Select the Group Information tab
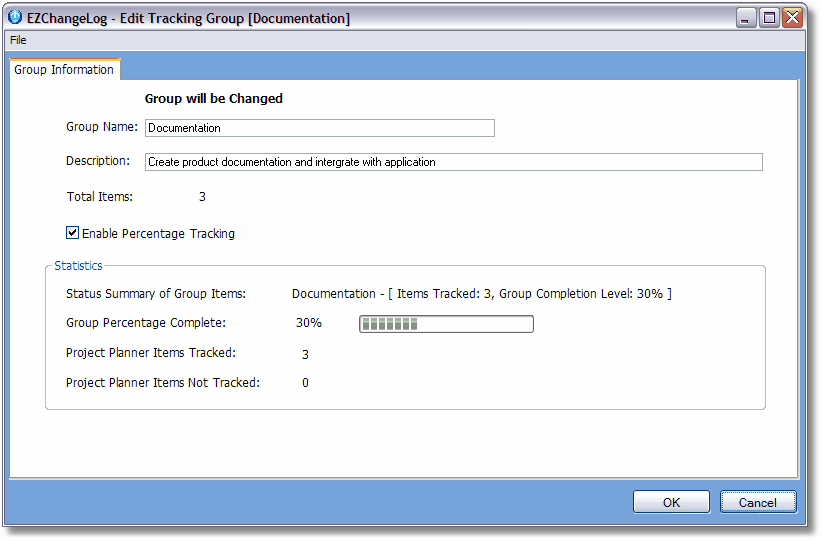 tap(64, 70)
